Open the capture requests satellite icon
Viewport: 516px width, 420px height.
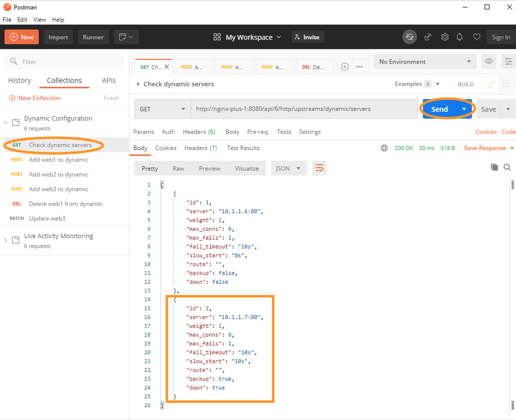[427, 37]
